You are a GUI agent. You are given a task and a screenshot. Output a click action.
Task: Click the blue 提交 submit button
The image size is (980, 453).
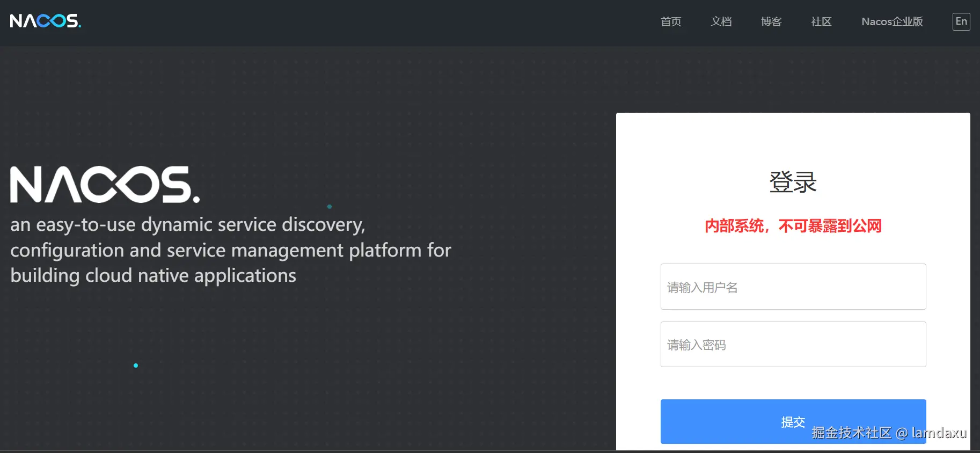pos(793,421)
